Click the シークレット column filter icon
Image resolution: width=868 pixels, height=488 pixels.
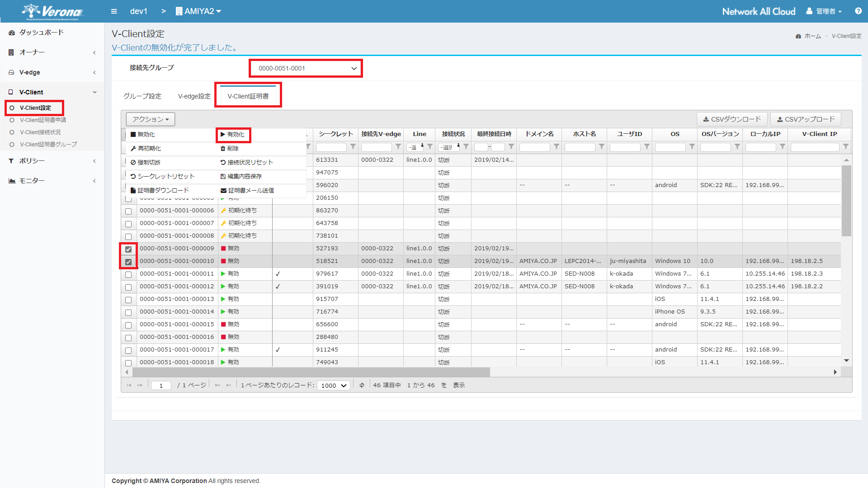tap(353, 147)
